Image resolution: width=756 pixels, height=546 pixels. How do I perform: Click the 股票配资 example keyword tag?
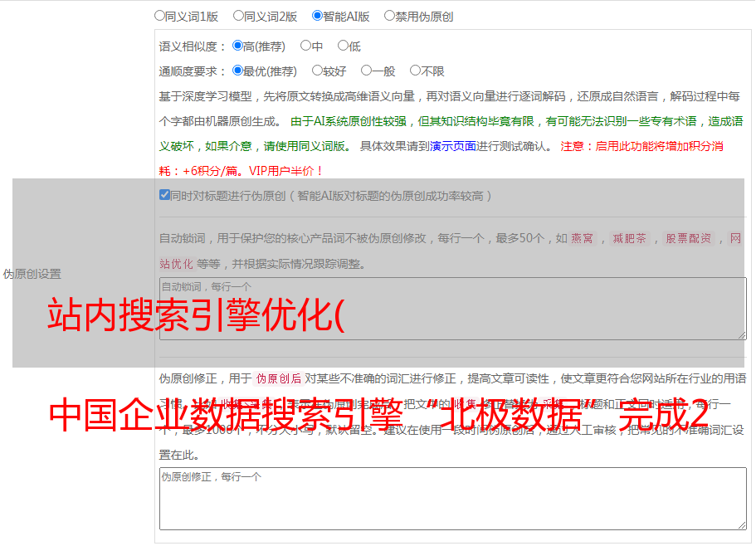click(689, 238)
